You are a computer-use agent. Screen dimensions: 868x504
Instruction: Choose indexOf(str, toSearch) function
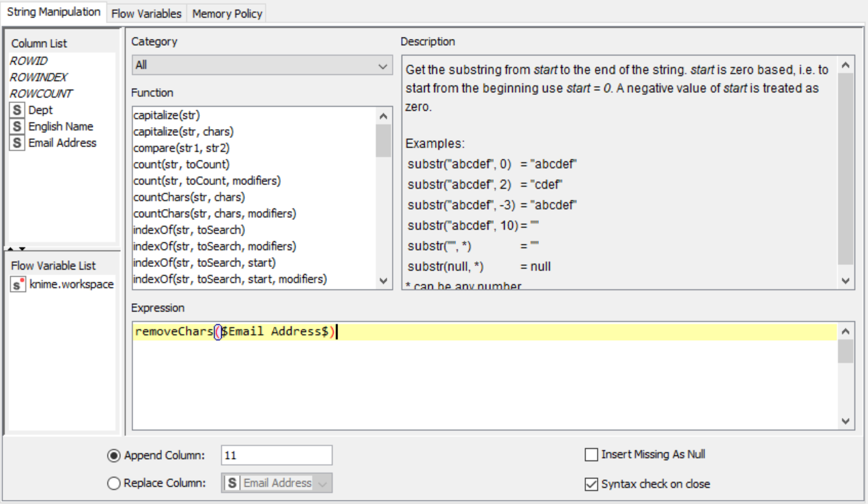coord(188,230)
